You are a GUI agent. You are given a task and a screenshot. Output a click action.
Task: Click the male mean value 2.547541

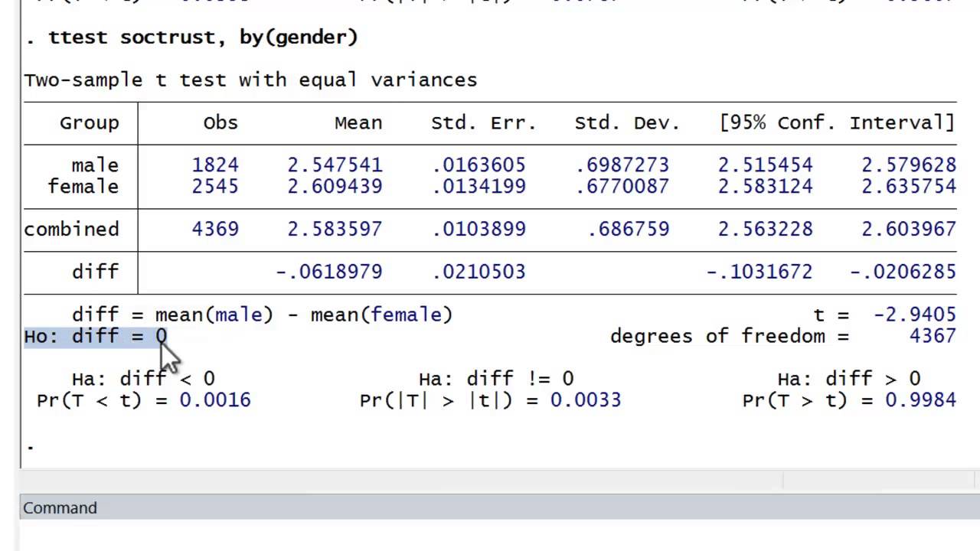tap(335, 165)
